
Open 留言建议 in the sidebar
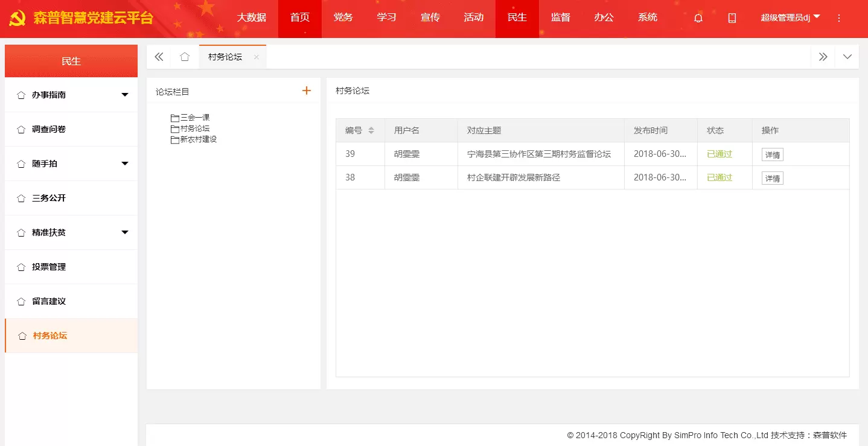coord(71,301)
